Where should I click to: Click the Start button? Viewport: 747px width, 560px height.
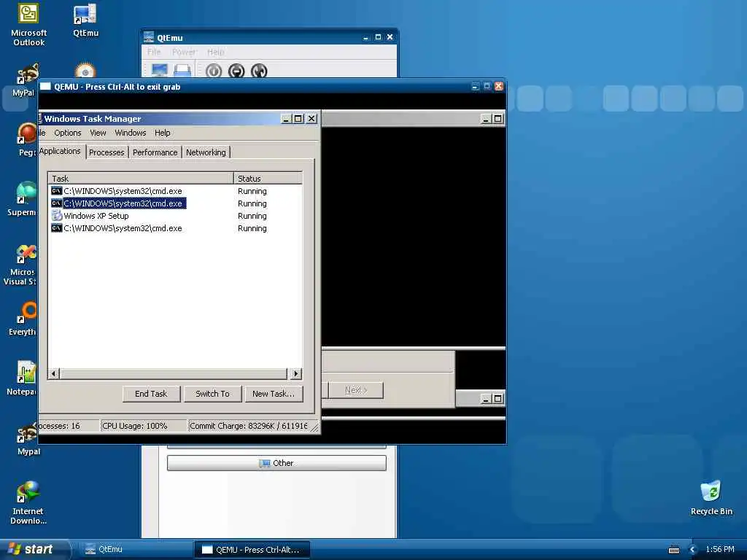pos(34,549)
